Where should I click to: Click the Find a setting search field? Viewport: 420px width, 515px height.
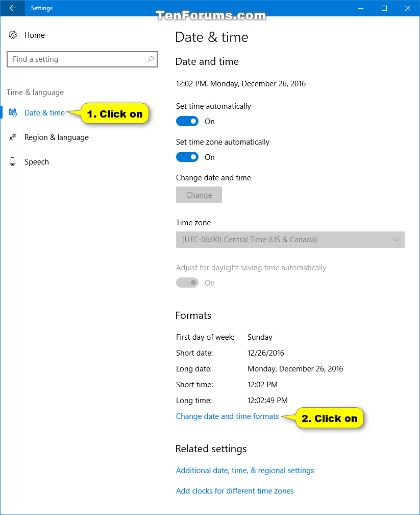click(77, 59)
